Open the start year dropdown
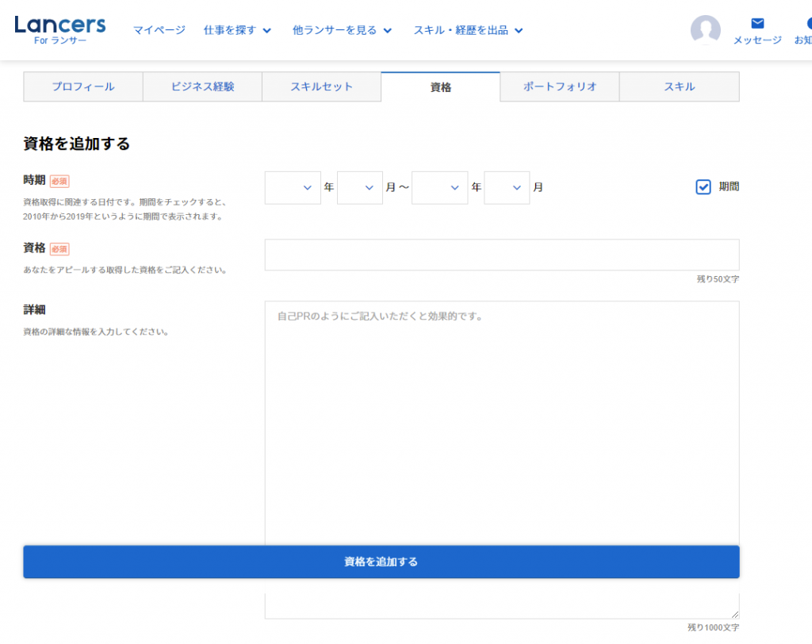 [x=293, y=188]
